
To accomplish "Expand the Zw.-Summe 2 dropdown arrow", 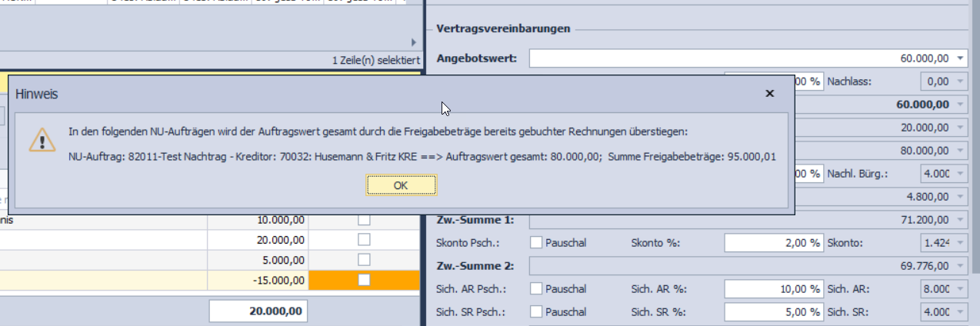I will [x=960, y=267].
